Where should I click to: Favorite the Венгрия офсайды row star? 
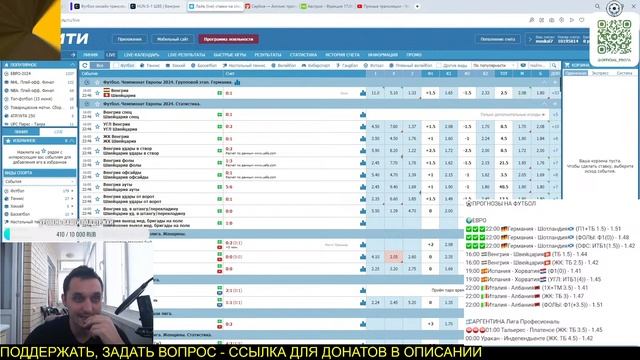pyautogui.click(x=97, y=175)
